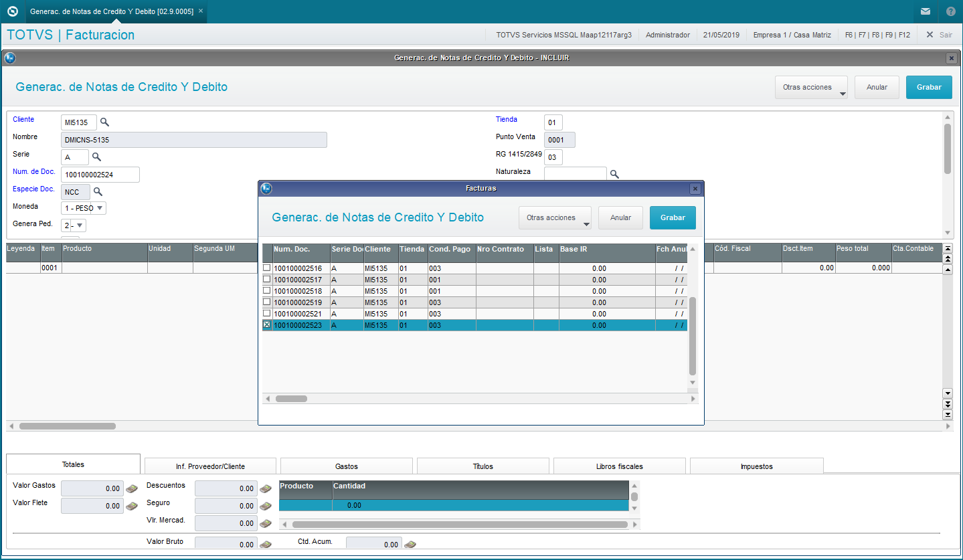The width and height of the screenshot is (963, 560).
Task: Click calculator icon next to Descuentos
Action: [266, 489]
